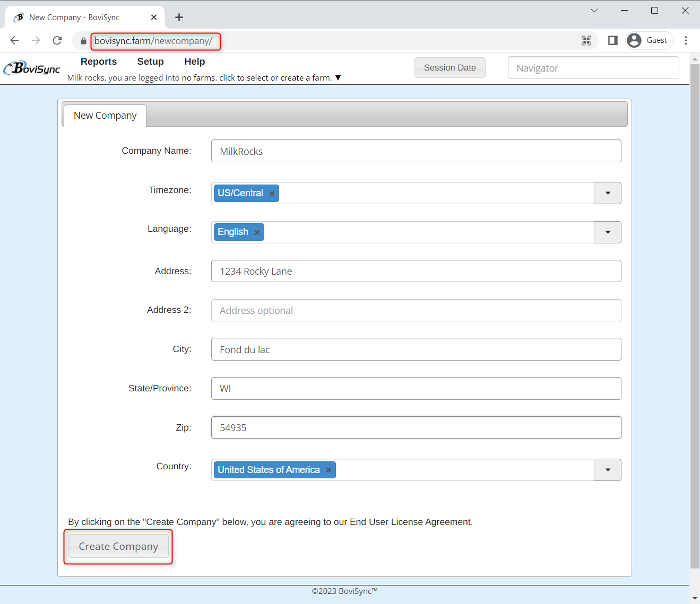
Task: Open the Guest profile button
Action: coord(649,40)
